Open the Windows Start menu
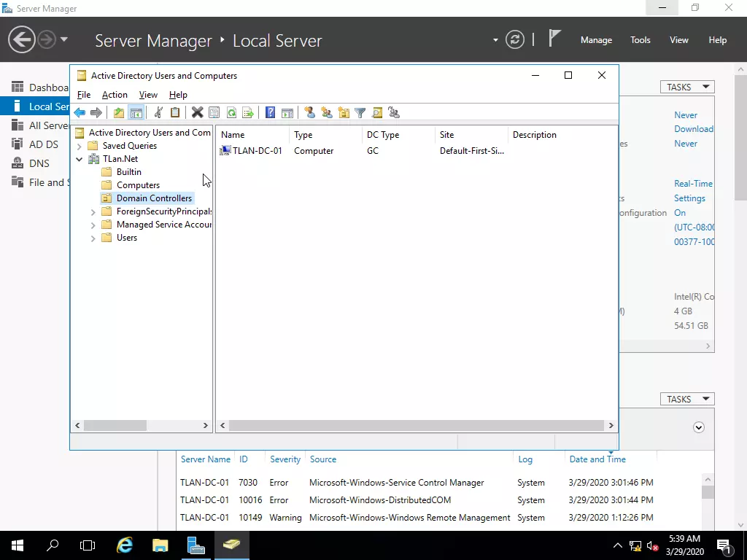747x560 pixels. tap(18, 545)
